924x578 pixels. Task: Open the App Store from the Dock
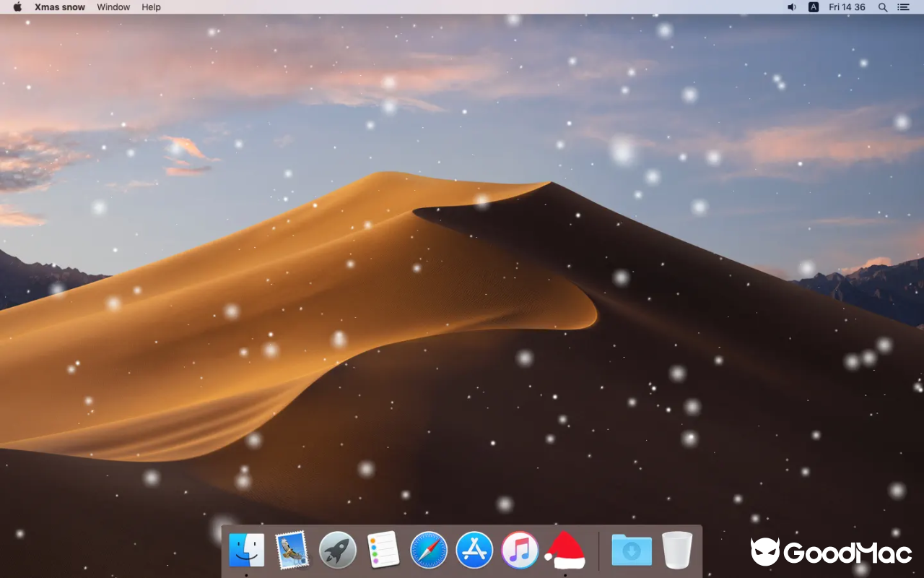click(x=474, y=550)
